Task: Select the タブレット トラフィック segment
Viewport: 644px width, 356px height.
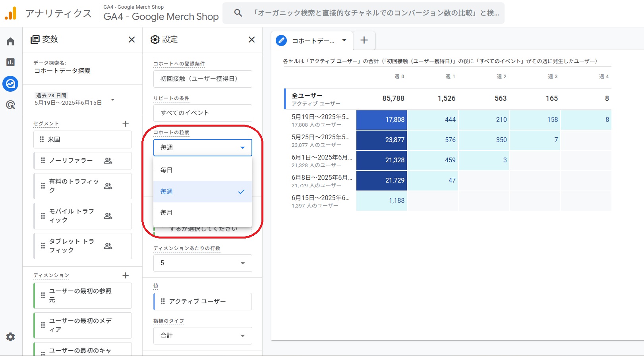Action: click(83, 246)
